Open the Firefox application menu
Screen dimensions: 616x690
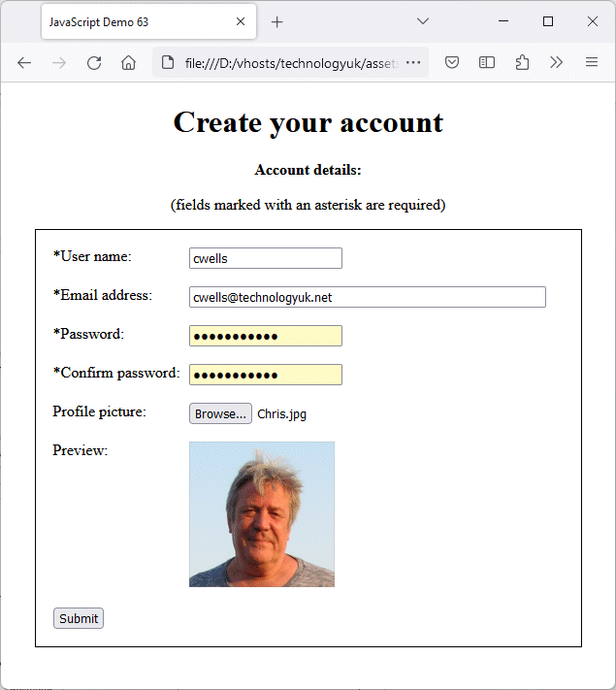(592, 62)
